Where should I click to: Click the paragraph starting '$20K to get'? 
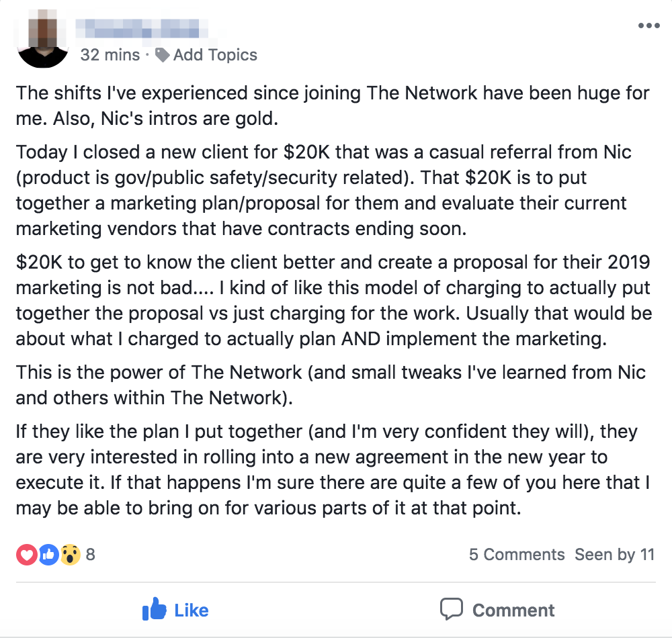click(x=334, y=300)
